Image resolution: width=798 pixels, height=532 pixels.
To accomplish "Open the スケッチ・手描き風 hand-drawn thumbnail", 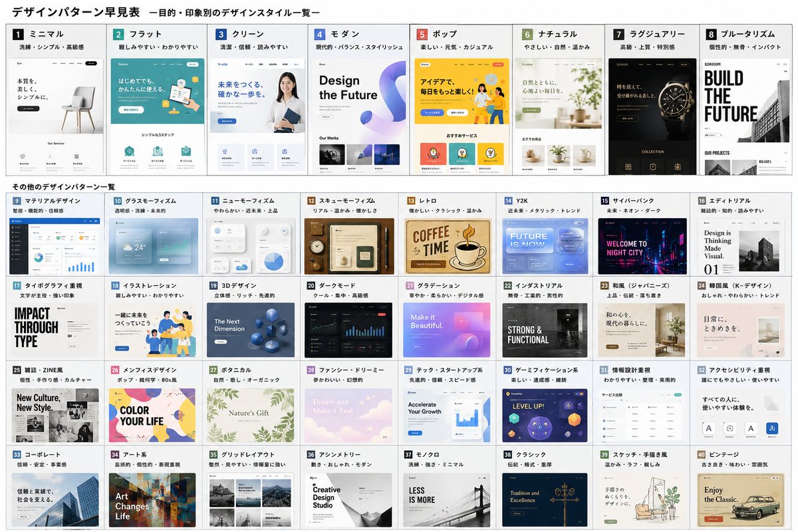I will pyautogui.click(x=642, y=500).
